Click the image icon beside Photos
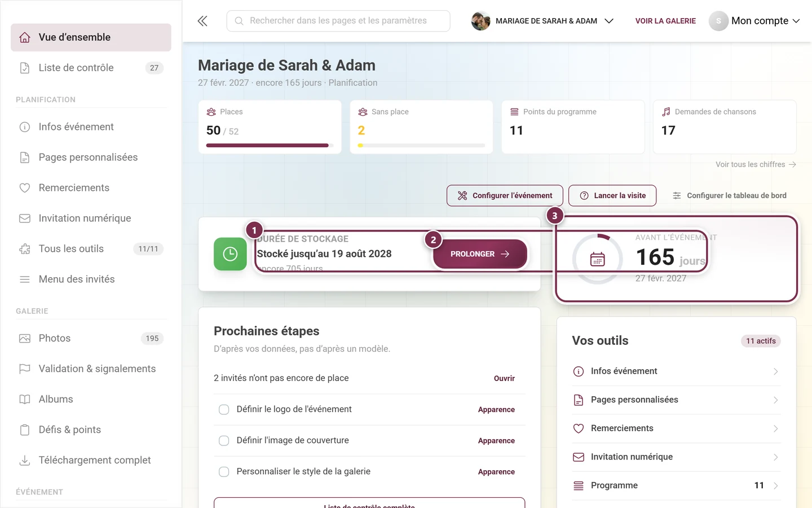Image resolution: width=812 pixels, height=508 pixels. (25, 339)
